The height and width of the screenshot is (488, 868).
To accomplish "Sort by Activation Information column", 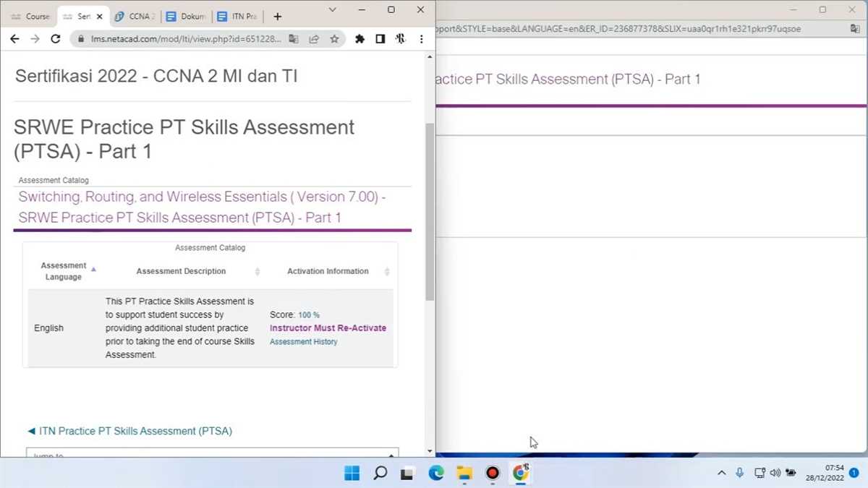I will [x=386, y=272].
